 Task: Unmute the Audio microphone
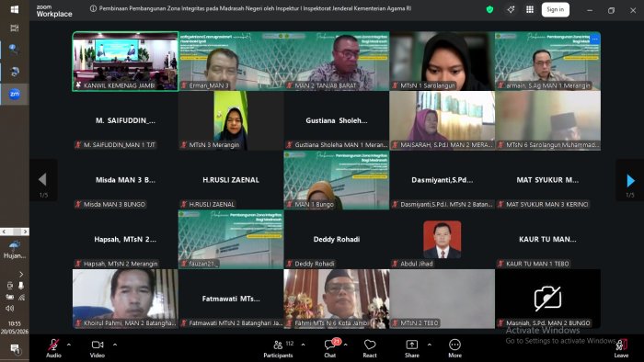[53, 348]
